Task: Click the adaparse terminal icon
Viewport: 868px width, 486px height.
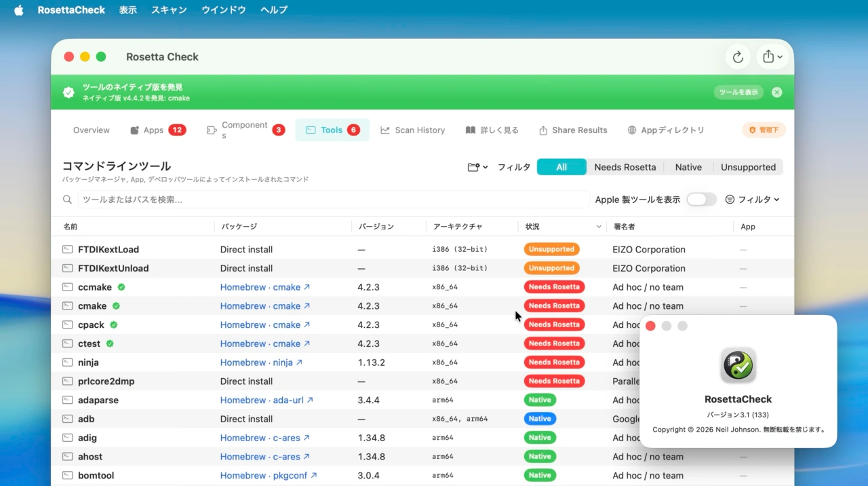Action: pyautogui.click(x=67, y=400)
